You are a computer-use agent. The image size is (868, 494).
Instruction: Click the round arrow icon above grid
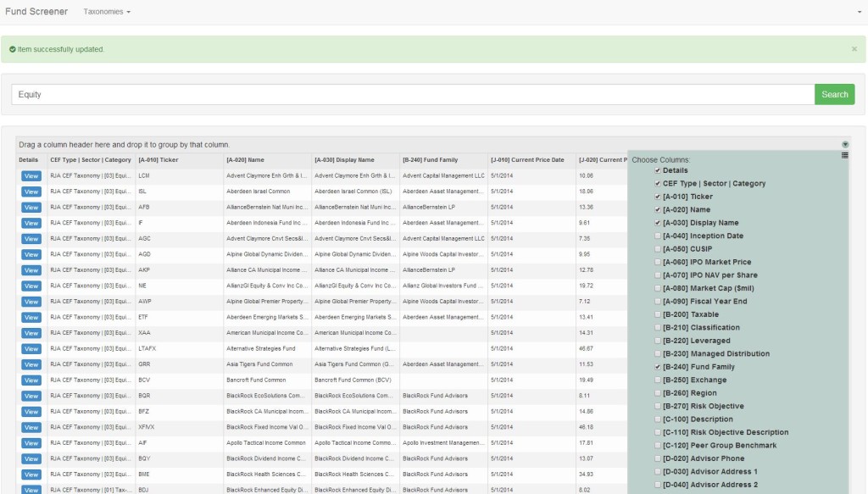845,144
